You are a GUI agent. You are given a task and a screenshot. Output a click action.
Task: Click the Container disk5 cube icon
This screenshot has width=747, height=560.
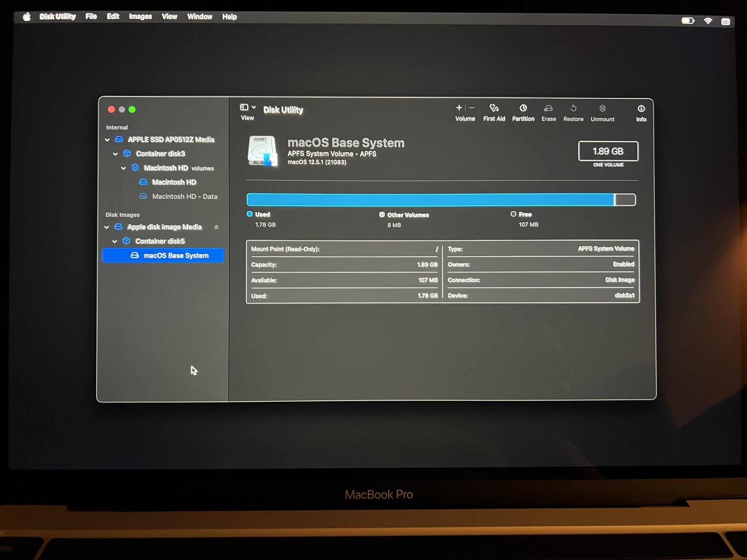point(127,241)
